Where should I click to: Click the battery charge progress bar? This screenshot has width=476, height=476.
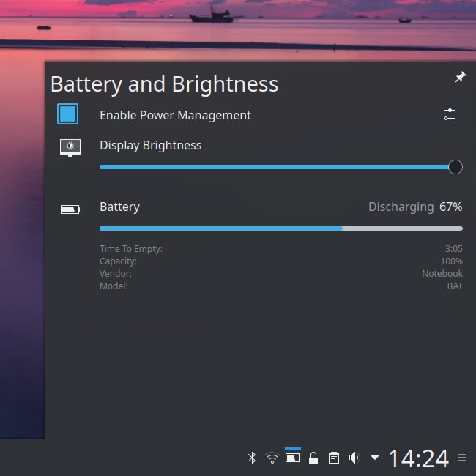pyautogui.click(x=280, y=228)
